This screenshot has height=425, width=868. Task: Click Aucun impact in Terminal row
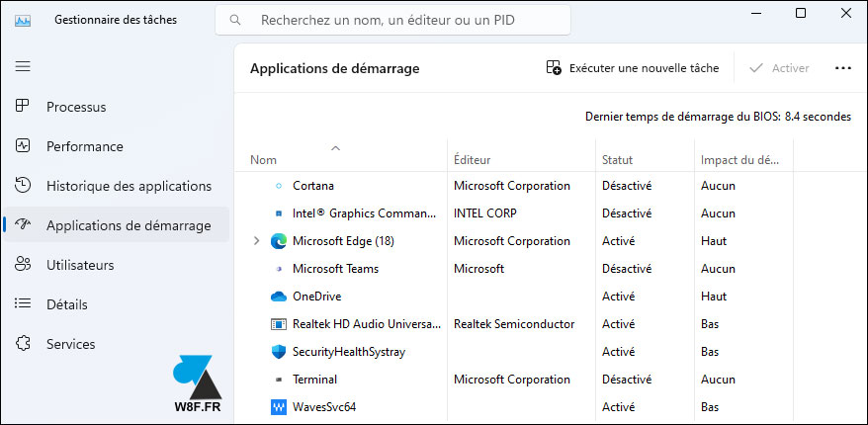click(718, 380)
